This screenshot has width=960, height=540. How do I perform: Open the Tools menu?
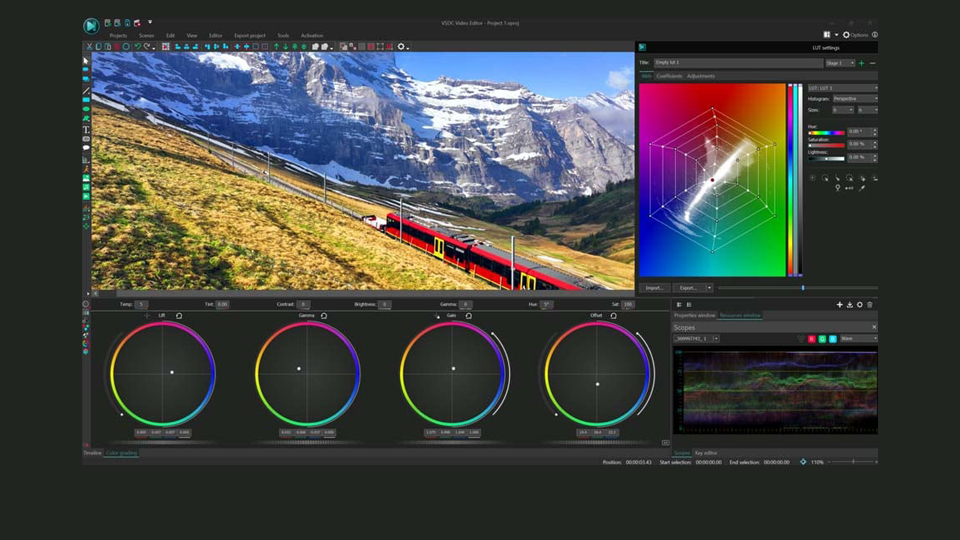pyautogui.click(x=283, y=36)
